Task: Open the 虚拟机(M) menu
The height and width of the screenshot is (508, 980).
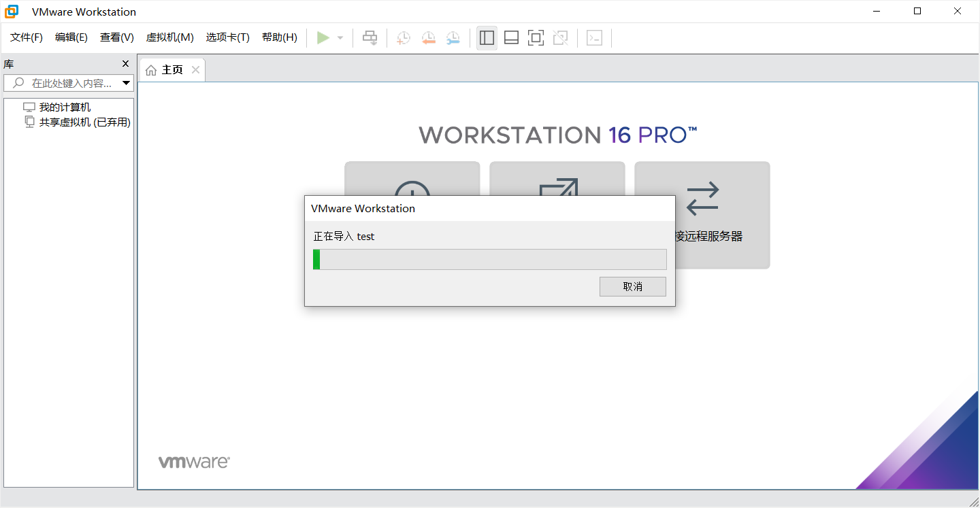Action: (x=170, y=37)
